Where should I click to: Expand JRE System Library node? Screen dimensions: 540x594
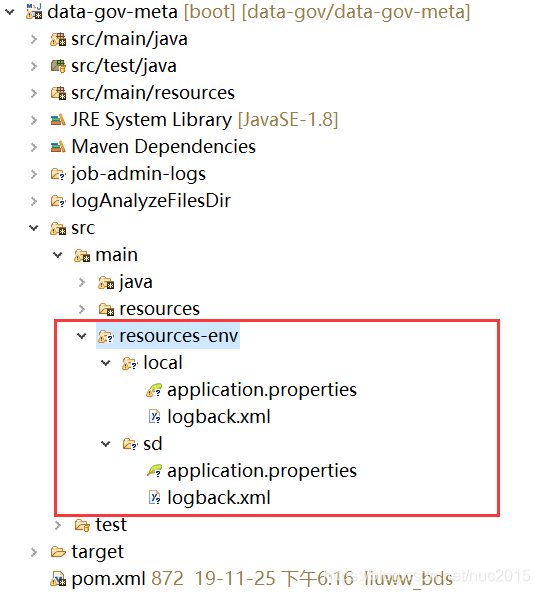(34, 120)
